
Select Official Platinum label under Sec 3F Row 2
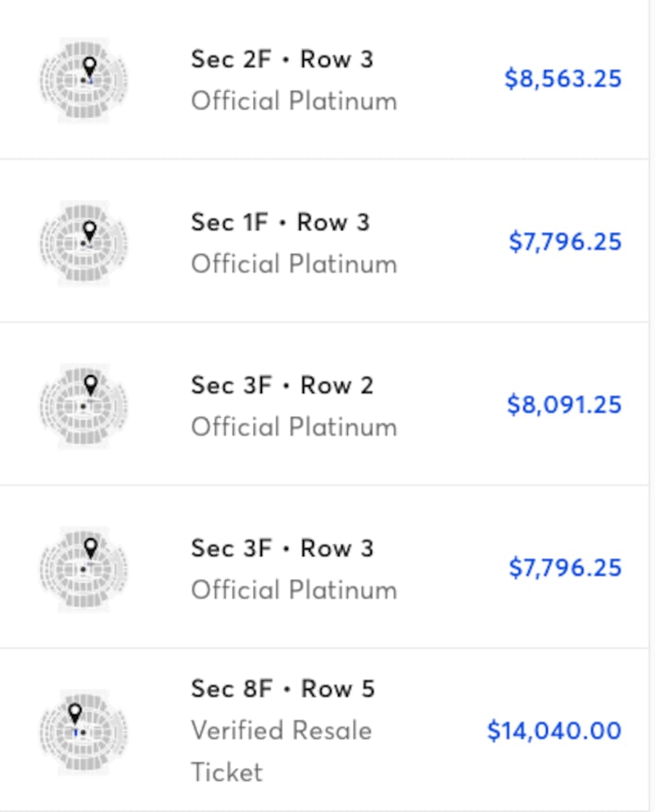tap(294, 427)
